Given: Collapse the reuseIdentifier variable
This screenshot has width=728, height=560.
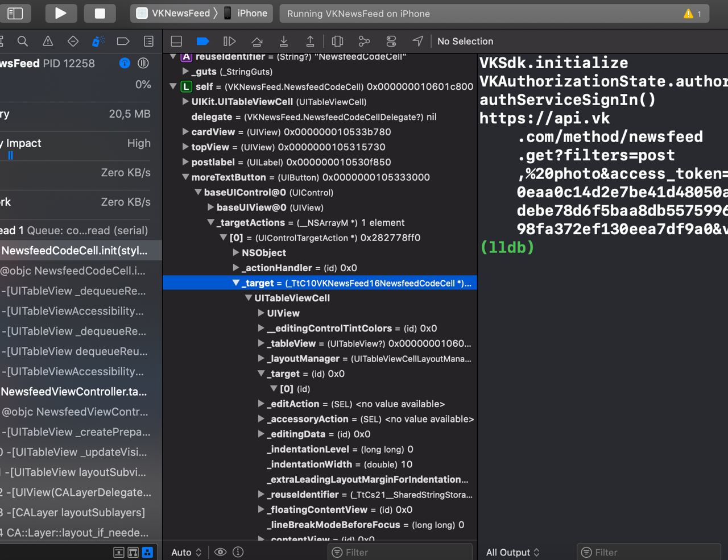Looking at the screenshot, I should click(173, 57).
